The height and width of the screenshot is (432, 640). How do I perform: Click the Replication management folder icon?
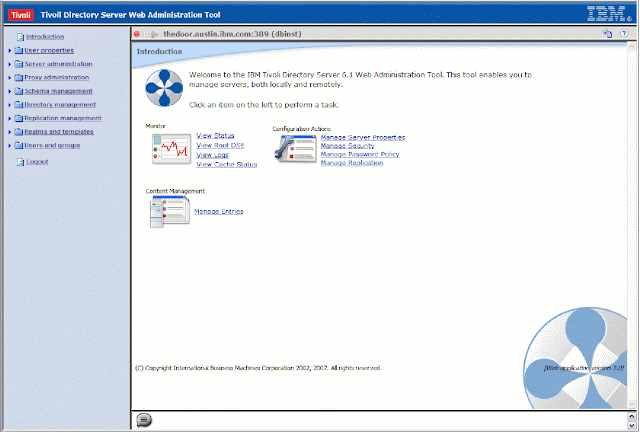(19, 118)
